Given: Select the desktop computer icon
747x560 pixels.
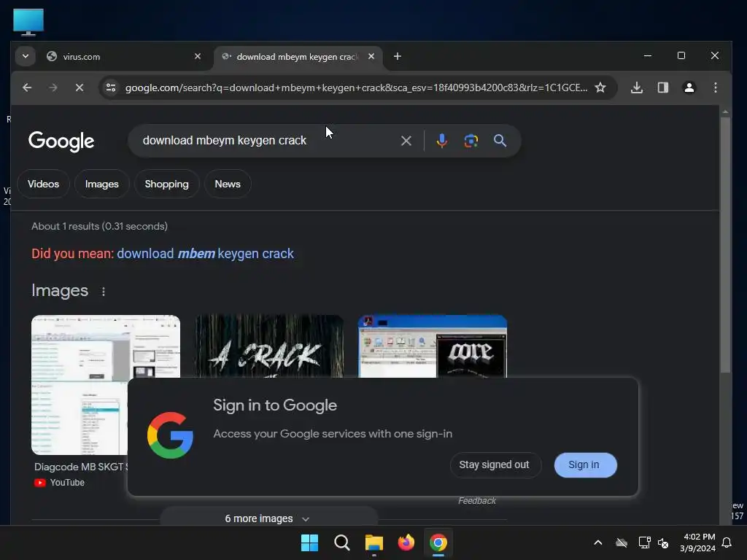Looking at the screenshot, I should tap(28, 22).
